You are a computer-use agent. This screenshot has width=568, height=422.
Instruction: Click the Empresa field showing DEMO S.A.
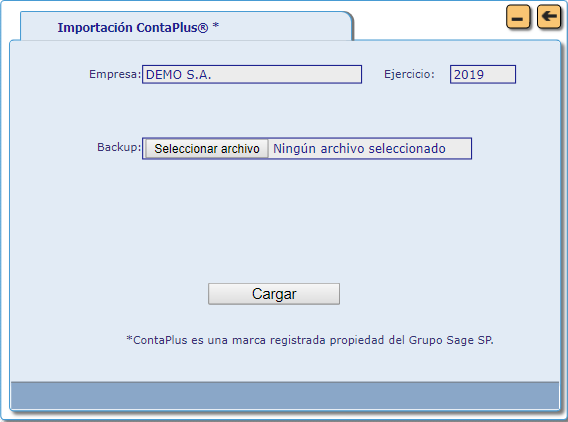coord(252,74)
